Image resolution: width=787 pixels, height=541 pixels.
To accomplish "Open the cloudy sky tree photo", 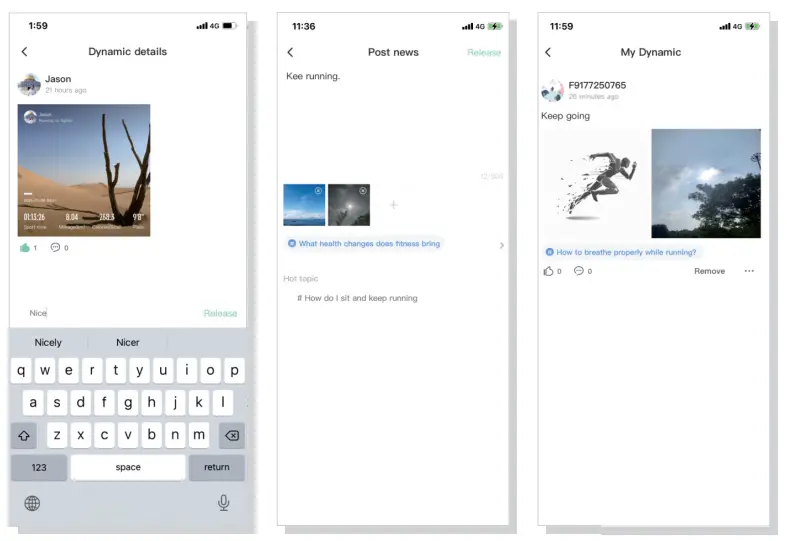I will coord(706,183).
